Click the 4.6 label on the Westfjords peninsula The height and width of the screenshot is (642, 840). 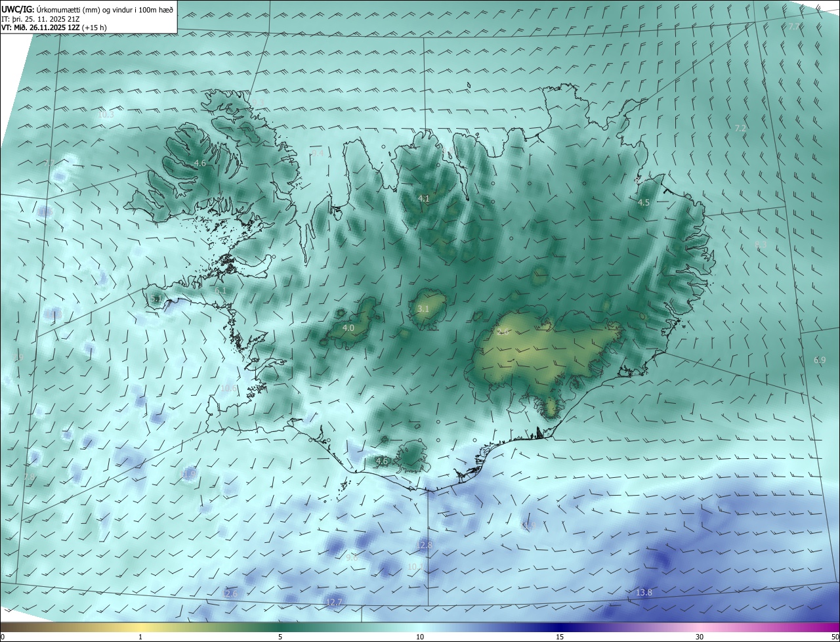click(200, 163)
